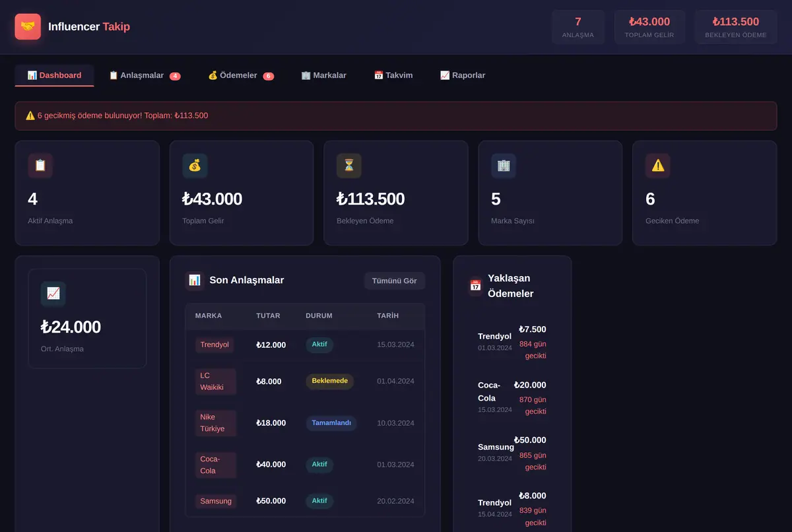Switch to the Anlaşmalar tab
792x532 pixels.
click(x=145, y=75)
